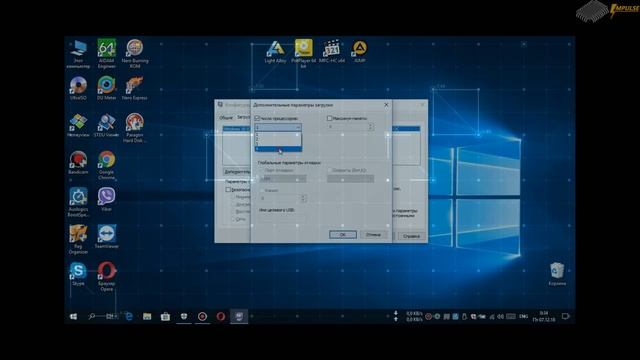Select the Сеть radio option in background window
The image size is (640, 360).
coord(234,219)
